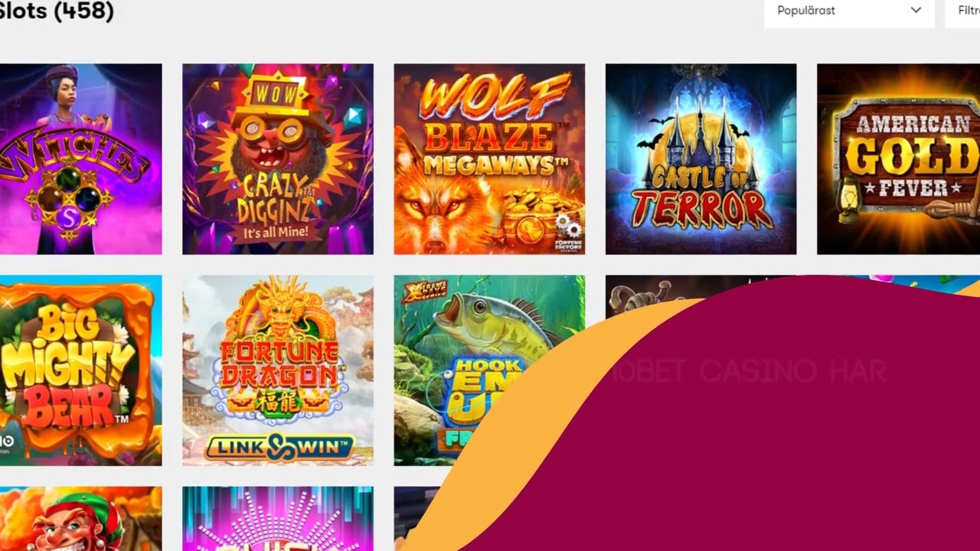This screenshot has height=551, width=980.
Task: Click the Link & Win badge logo
Action: pyautogui.click(x=279, y=447)
